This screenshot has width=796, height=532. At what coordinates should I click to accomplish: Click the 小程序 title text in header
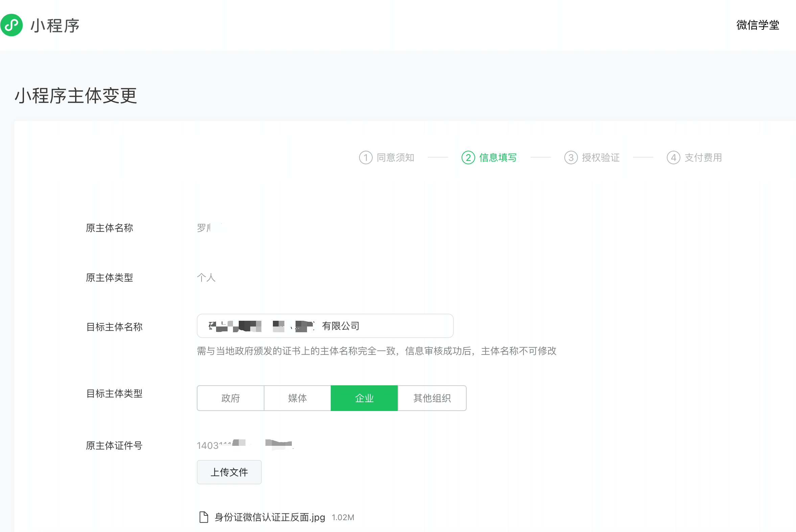click(55, 26)
